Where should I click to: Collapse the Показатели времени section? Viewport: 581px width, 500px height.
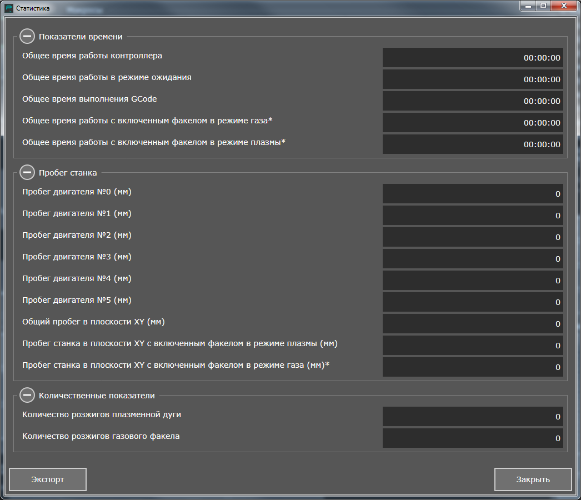pyautogui.click(x=27, y=36)
